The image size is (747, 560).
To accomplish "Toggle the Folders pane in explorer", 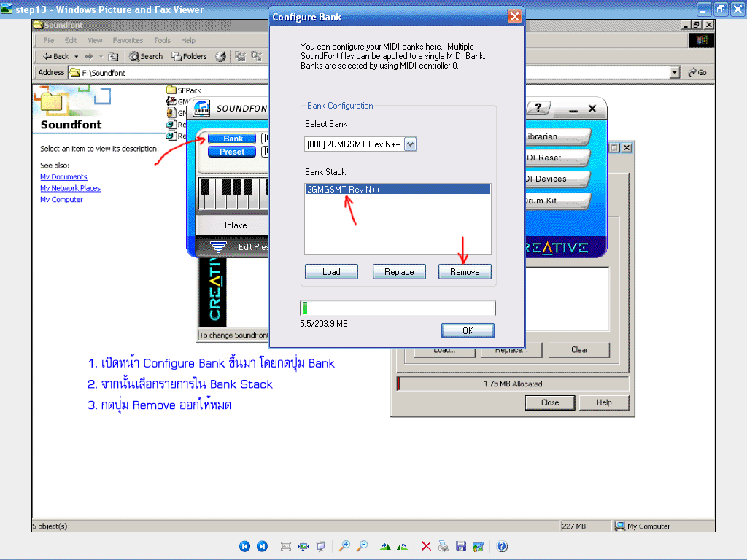I will [189, 56].
